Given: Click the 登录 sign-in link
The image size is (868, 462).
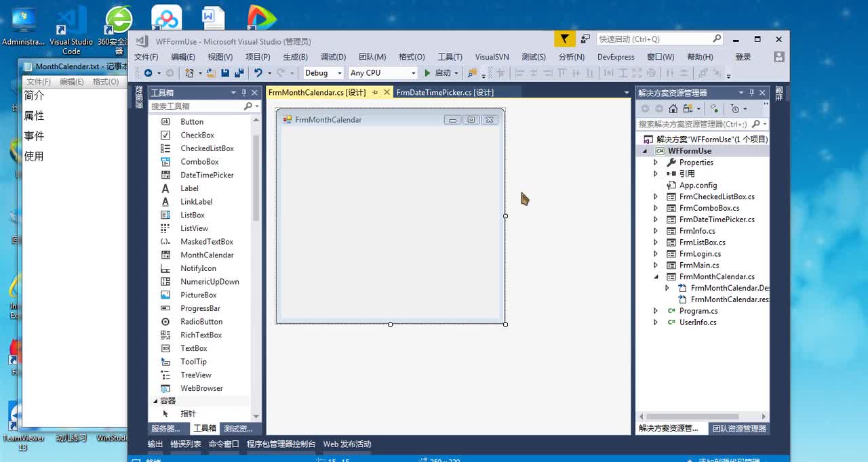Looking at the screenshot, I should 743,57.
